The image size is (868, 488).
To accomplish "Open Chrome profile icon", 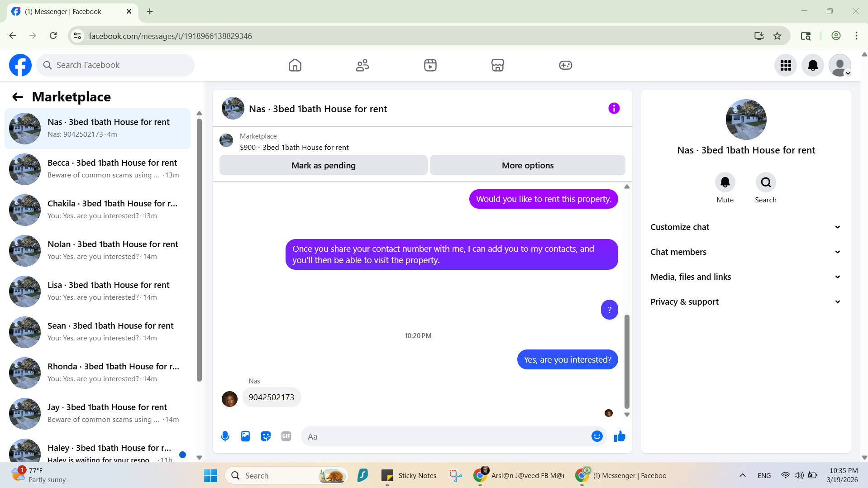I will [836, 36].
